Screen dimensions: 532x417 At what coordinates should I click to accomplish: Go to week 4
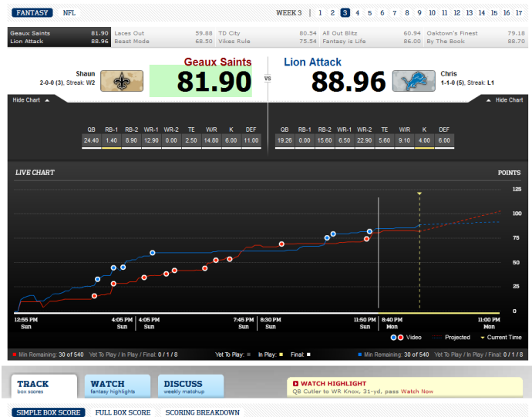[357, 13]
